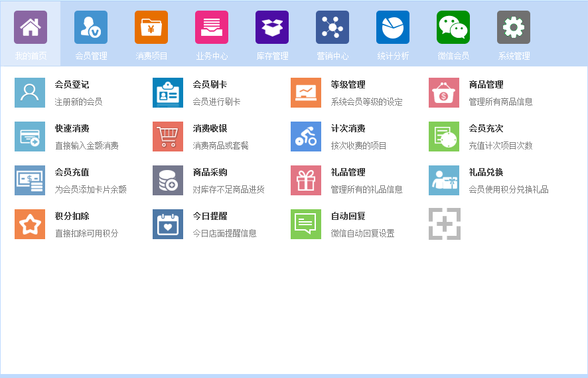Open the 消费收银 title link

(210, 129)
